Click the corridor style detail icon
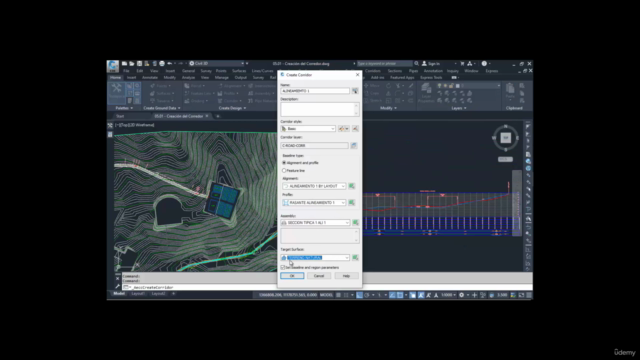The width and height of the screenshot is (640, 360). click(355, 129)
